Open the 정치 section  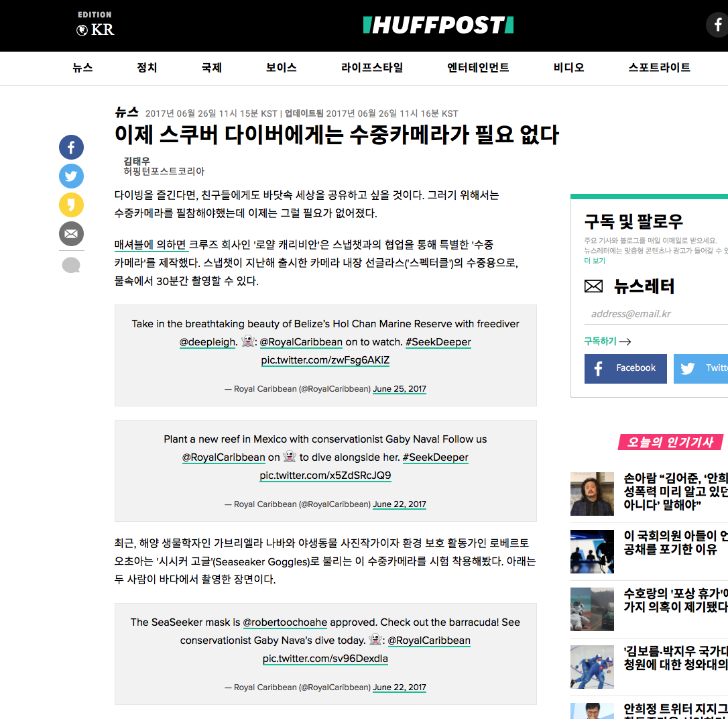[147, 68]
